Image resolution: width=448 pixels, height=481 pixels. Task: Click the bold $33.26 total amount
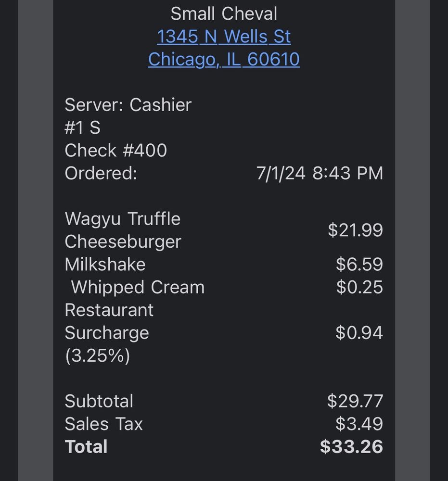tap(351, 447)
